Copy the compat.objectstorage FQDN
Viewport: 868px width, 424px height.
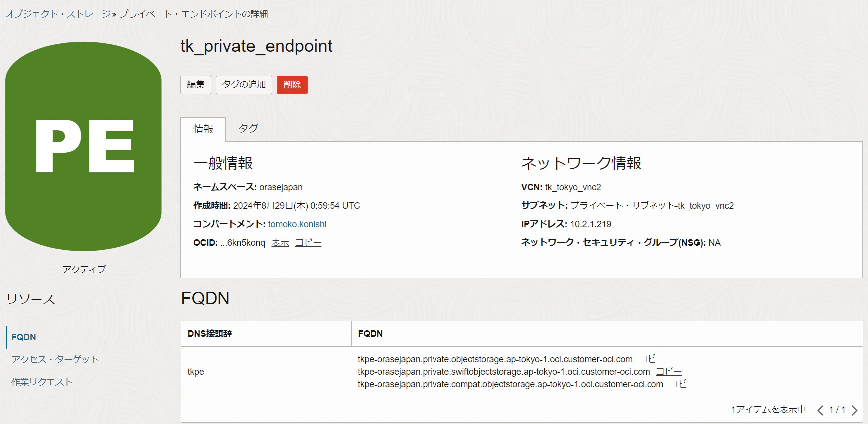pos(682,384)
